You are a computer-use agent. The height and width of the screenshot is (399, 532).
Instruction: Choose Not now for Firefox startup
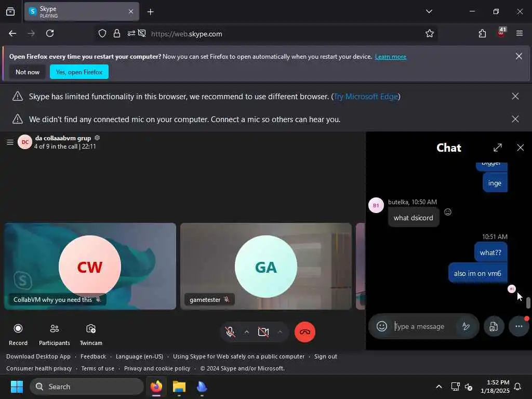[x=28, y=72]
